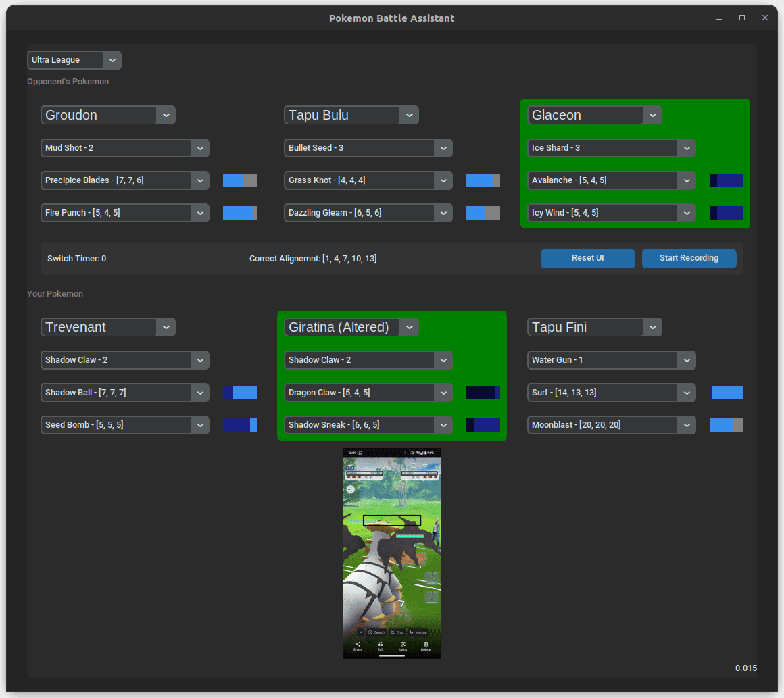Expand the Dazzling Gleam move dropdown
The height and width of the screenshot is (698, 784).
pyautogui.click(x=368, y=213)
